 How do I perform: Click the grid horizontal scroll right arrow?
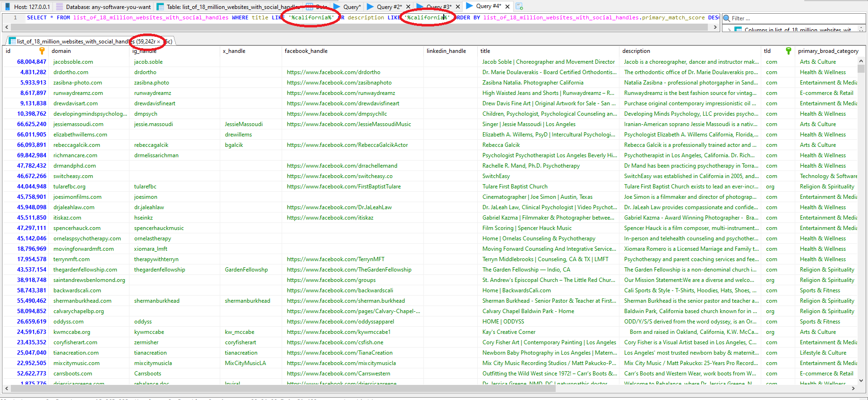[x=853, y=389]
